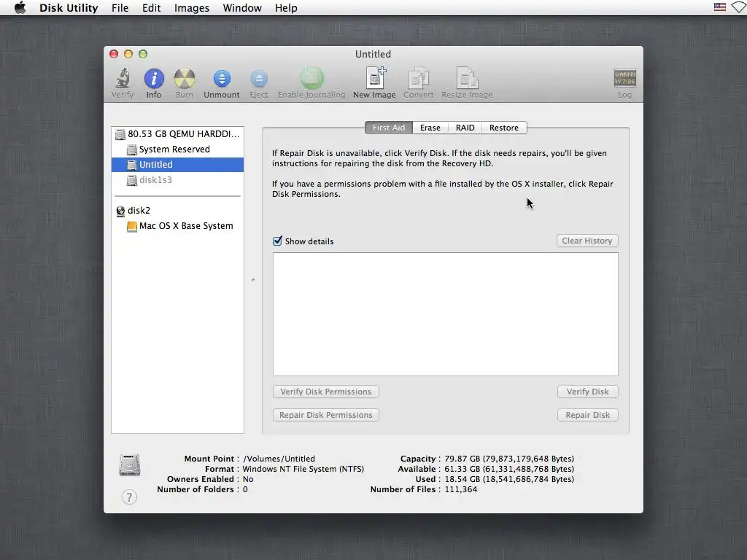Select the Mac OS X Base System label
The width and height of the screenshot is (747, 560).
tap(186, 226)
